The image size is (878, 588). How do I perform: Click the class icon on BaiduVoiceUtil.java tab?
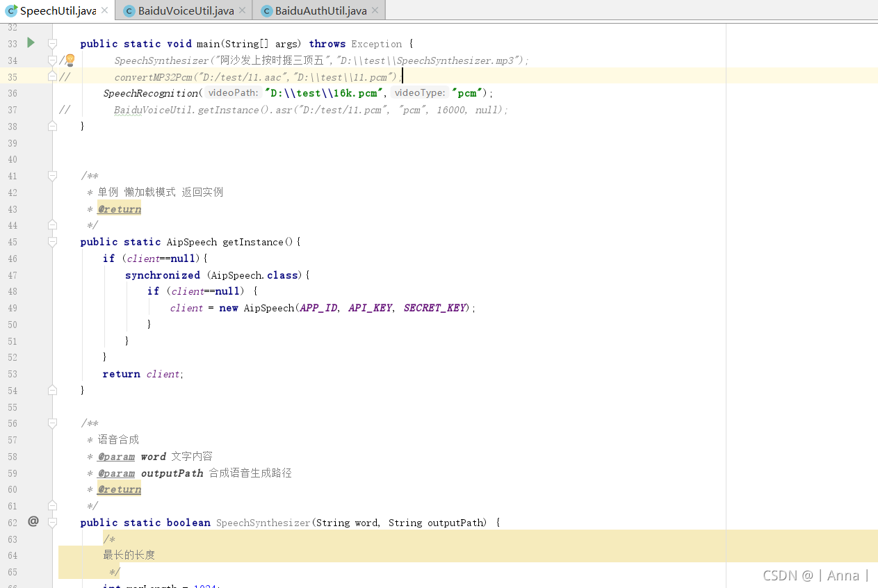coord(129,10)
